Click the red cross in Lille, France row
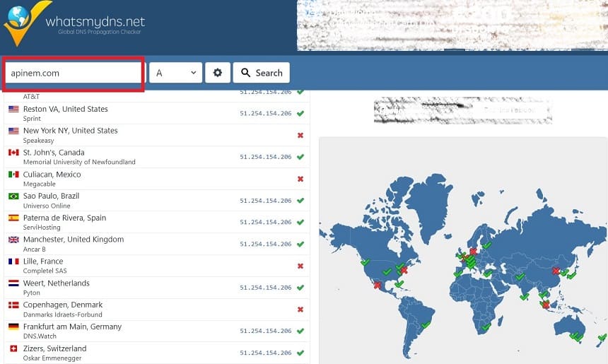Image resolution: width=608 pixels, height=364 pixels. (x=300, y=266)
